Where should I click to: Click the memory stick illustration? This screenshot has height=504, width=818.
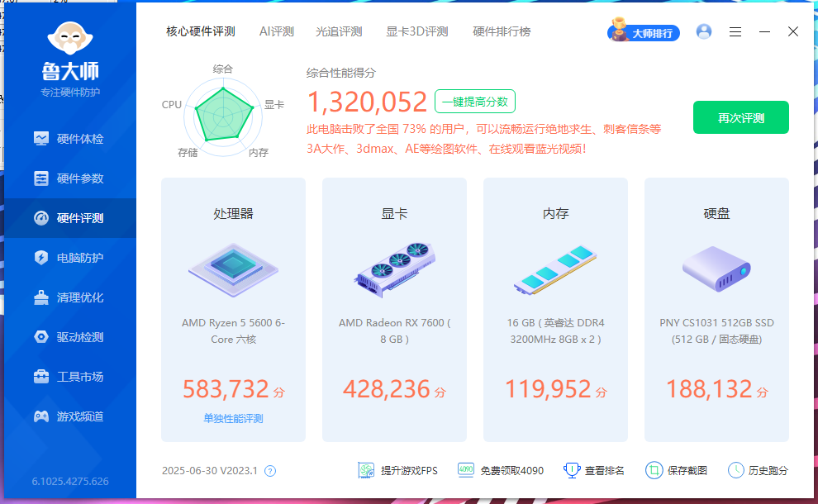click(555, 269)
